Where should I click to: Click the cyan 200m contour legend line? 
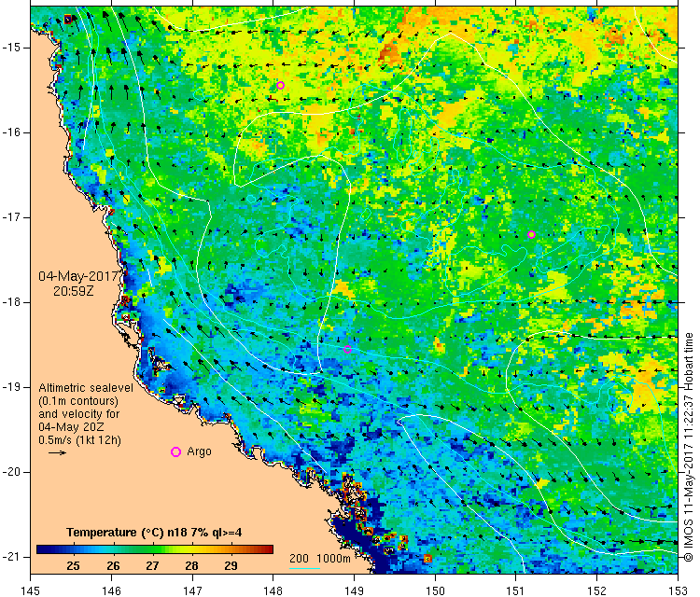click(x=304, y=568)
